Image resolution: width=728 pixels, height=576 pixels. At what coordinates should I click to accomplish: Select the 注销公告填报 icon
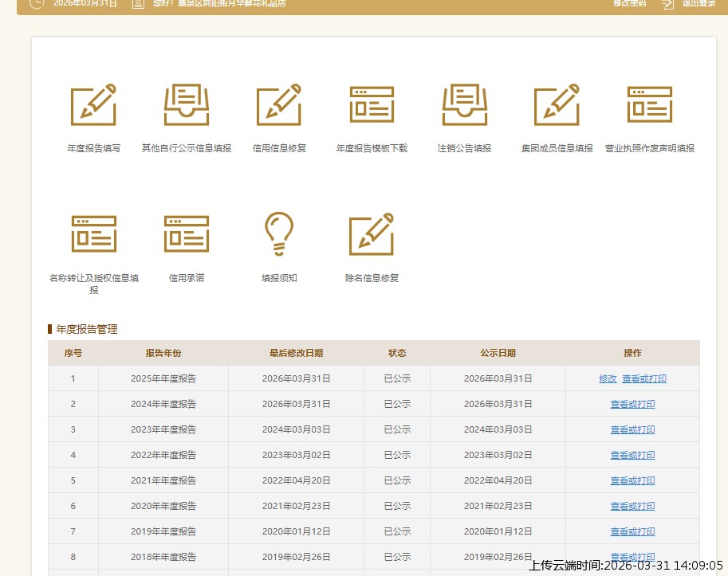pos(464,105)
